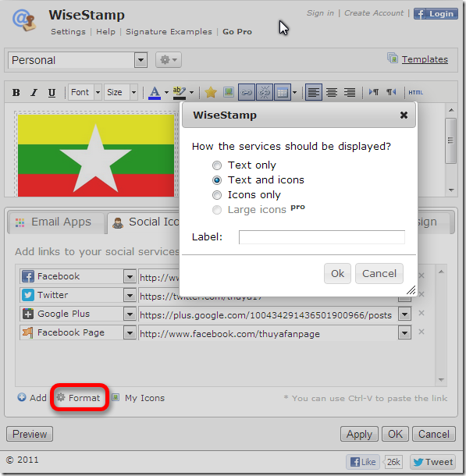
Task: Click the Facebook Like button
Action: pos(363,462)
